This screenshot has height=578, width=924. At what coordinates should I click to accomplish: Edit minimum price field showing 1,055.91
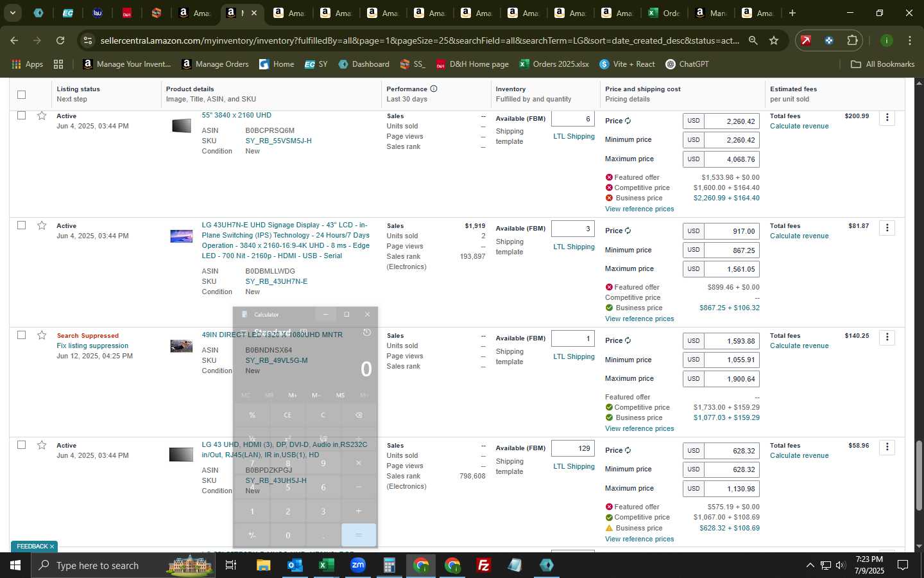point(732,360)
